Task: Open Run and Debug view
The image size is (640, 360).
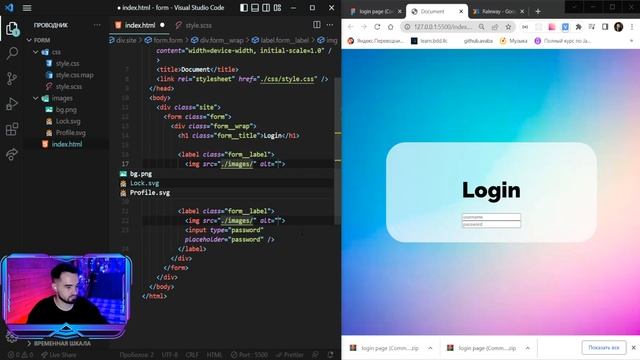Action: [12, 104]
